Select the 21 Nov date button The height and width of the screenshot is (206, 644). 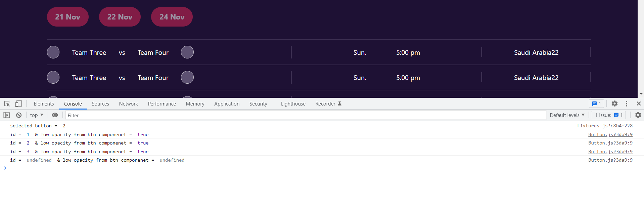click(x=68, y=17)
